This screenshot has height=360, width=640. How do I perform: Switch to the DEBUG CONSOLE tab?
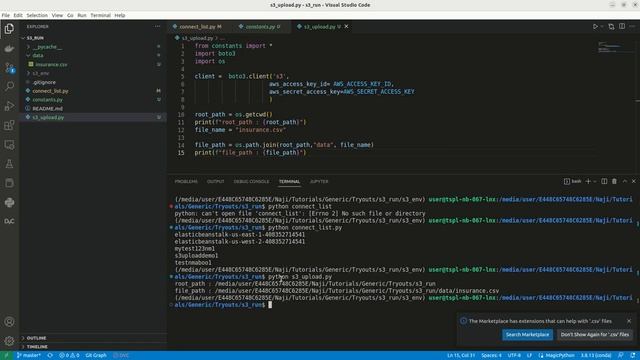(251, 181)
